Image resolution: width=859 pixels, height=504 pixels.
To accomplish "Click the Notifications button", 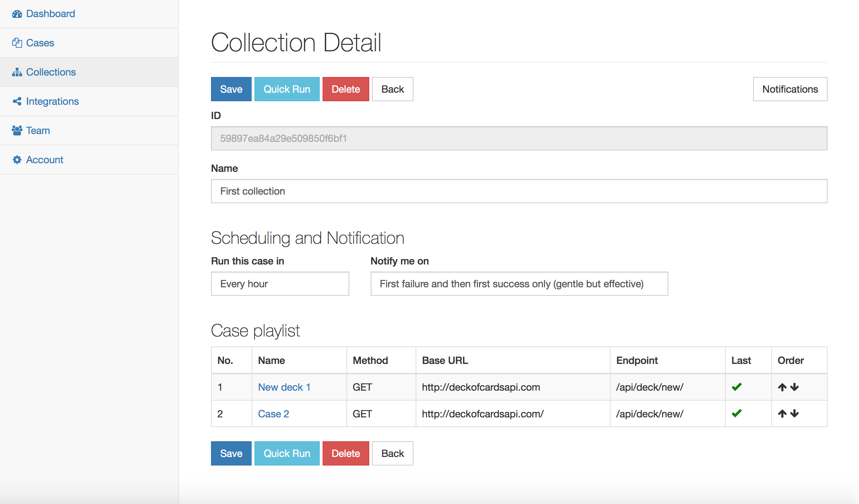I will (x=790, y=89).
